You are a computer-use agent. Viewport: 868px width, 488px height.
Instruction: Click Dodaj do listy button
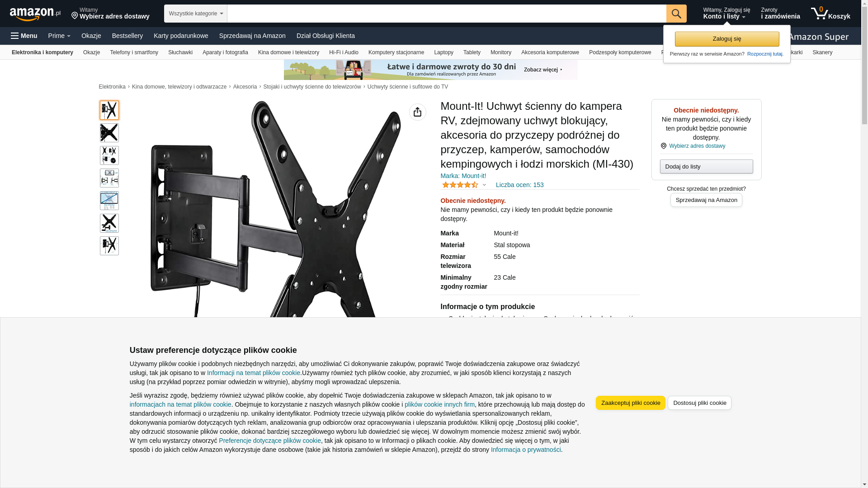[x=706, y=167]
